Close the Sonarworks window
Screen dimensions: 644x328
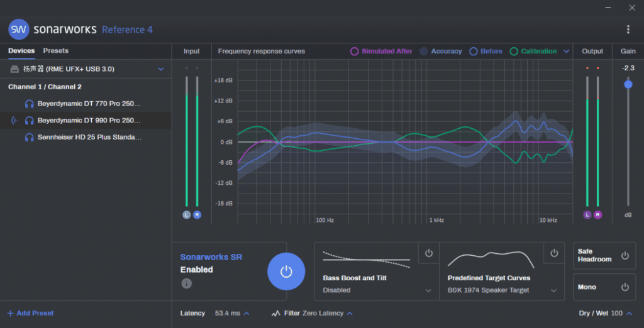tap(632, 8)
